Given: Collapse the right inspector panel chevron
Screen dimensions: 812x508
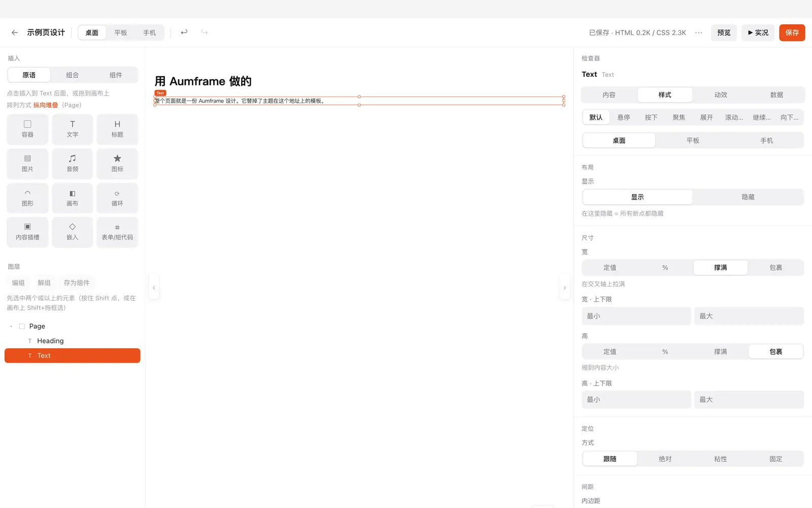Looking at the screenshot, I should (x=564, y=288).
